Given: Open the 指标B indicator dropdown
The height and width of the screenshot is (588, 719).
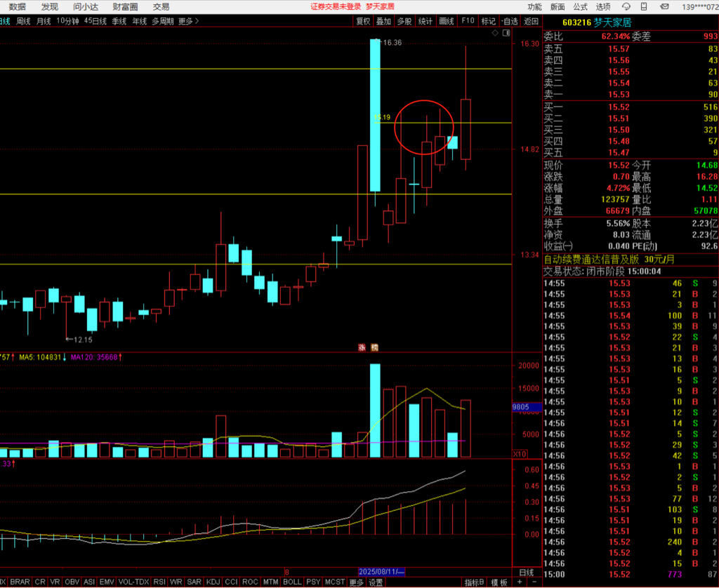Looking at the screenshot, I should pos(475,582).
